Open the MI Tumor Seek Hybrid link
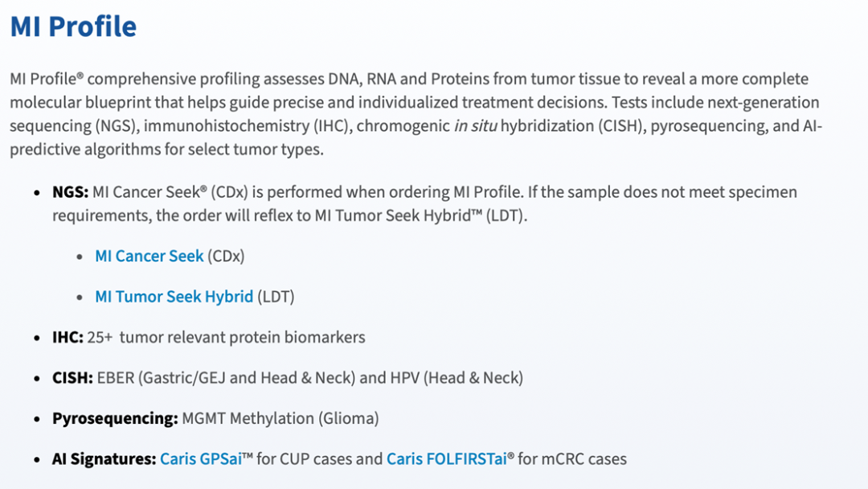This screenshot has height=489, width=868. pos(174,296)
